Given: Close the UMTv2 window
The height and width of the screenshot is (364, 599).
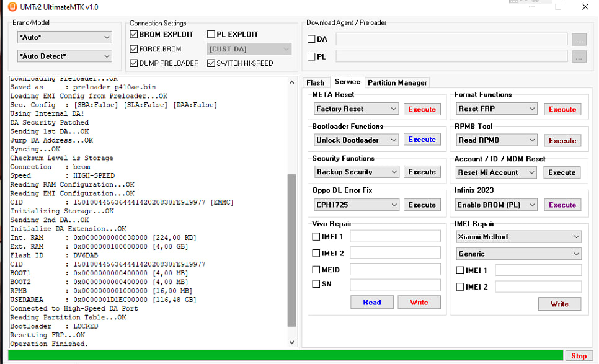Looking at the screenshot, I should click(x=585, y=7).
